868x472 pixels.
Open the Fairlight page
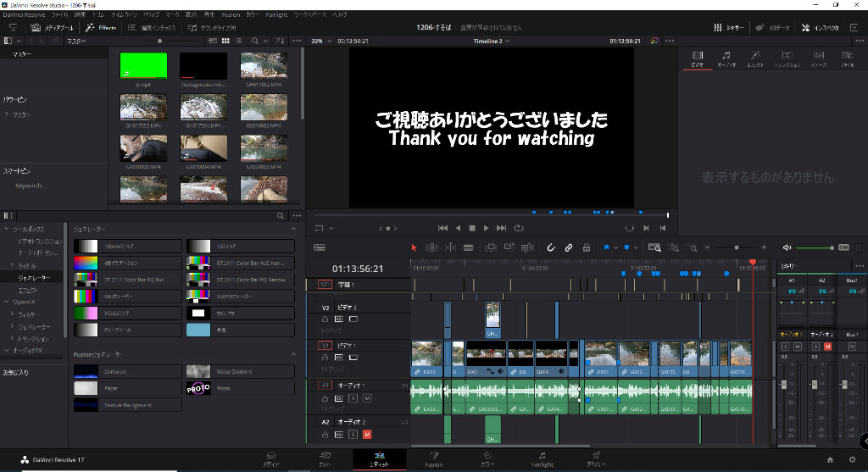542,459
